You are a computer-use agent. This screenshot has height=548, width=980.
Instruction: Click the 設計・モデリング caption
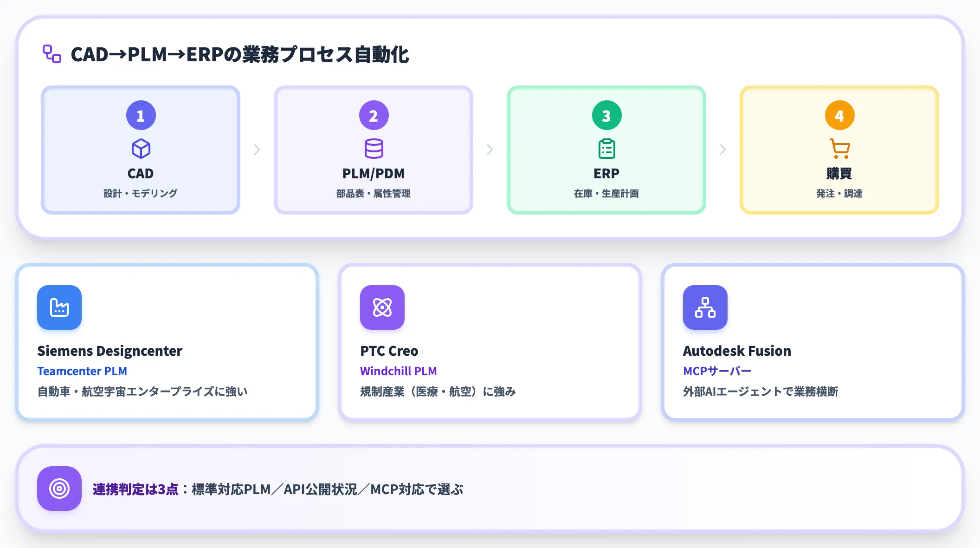pos(141,193)
